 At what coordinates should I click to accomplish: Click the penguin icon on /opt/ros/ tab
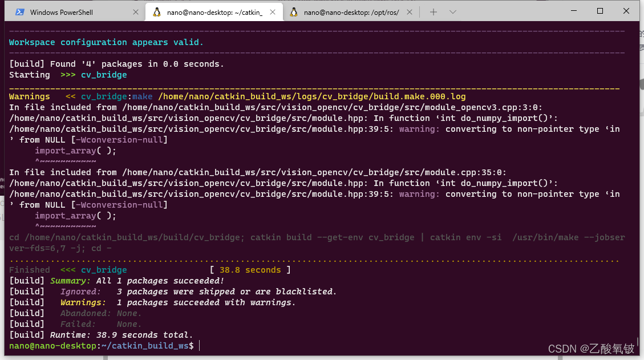point(294,13)
